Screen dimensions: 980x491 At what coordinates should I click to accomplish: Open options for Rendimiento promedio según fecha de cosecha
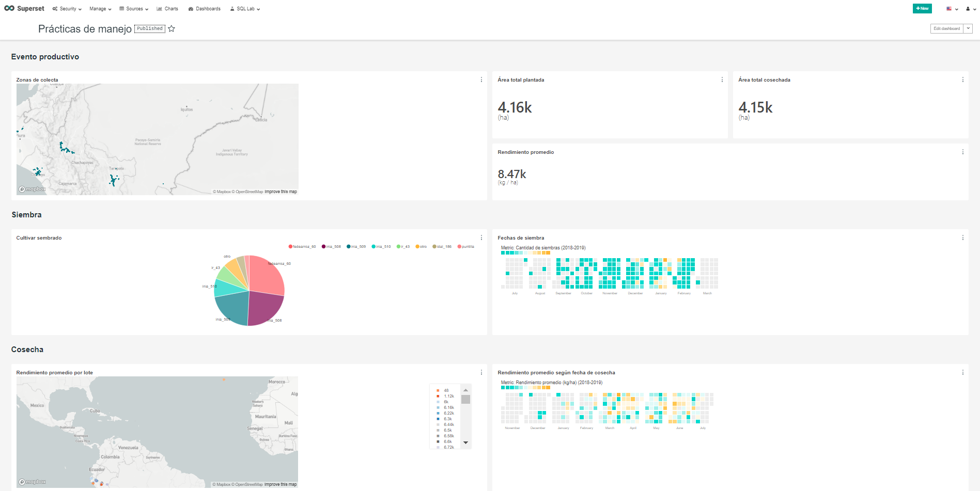click(963, 372)
